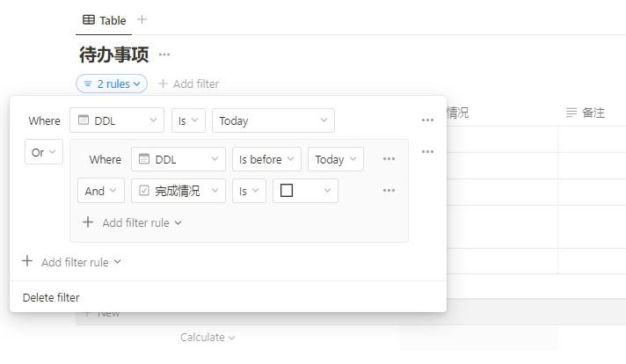This screenshot has width=626, height=364.
Task: Click the outer Add filter rule button
Action: 73,262
